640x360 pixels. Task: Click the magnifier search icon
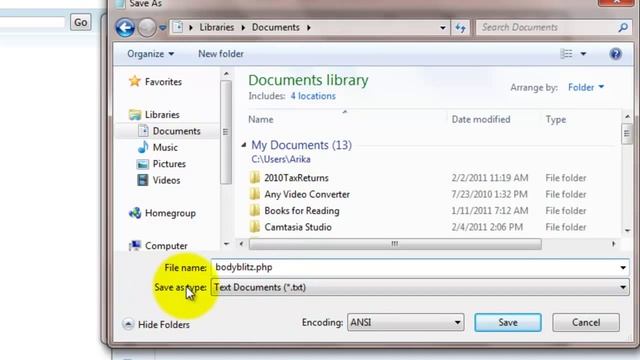(x=623, y=27)
